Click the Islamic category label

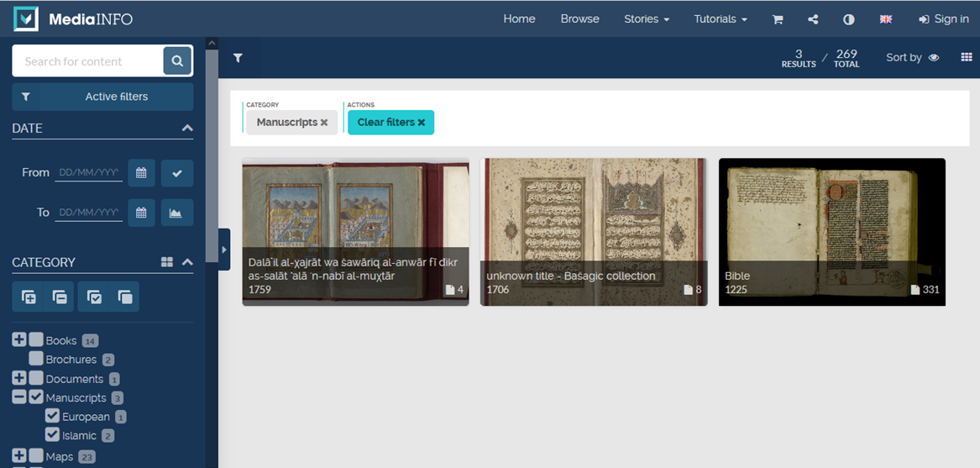pyautogui.click(x=80, y=435)
